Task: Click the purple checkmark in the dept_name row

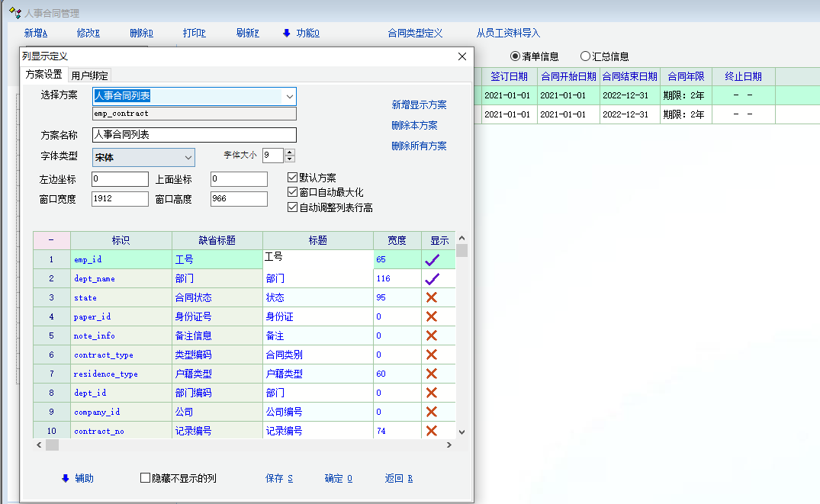Action: point(432,279)
